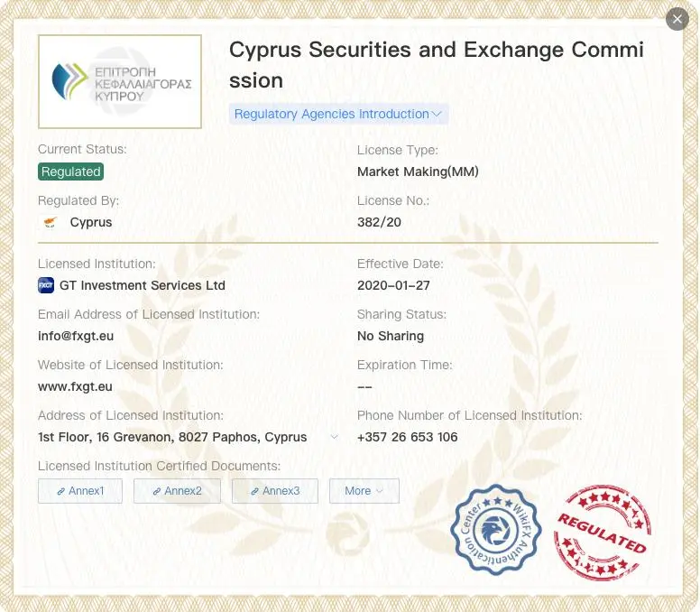700x612 pixels.
Task: Click the No Sharing status value
Action: coord(391,336)
